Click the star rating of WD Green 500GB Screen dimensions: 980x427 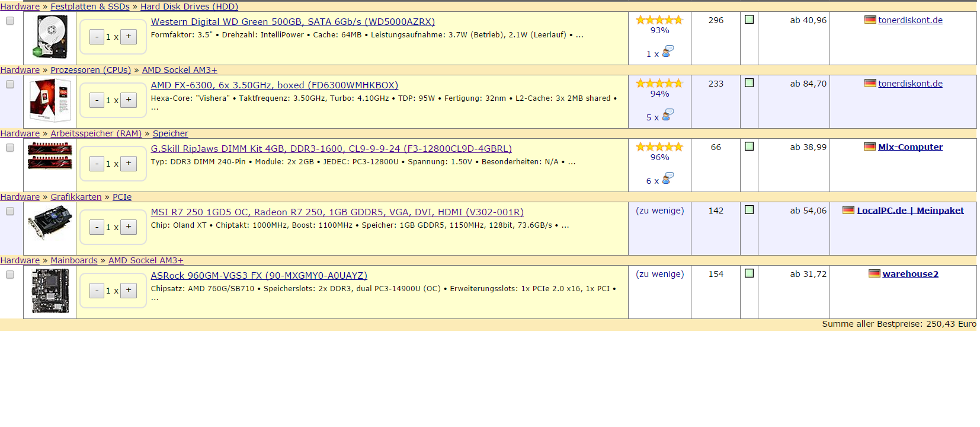coord(659,20)
